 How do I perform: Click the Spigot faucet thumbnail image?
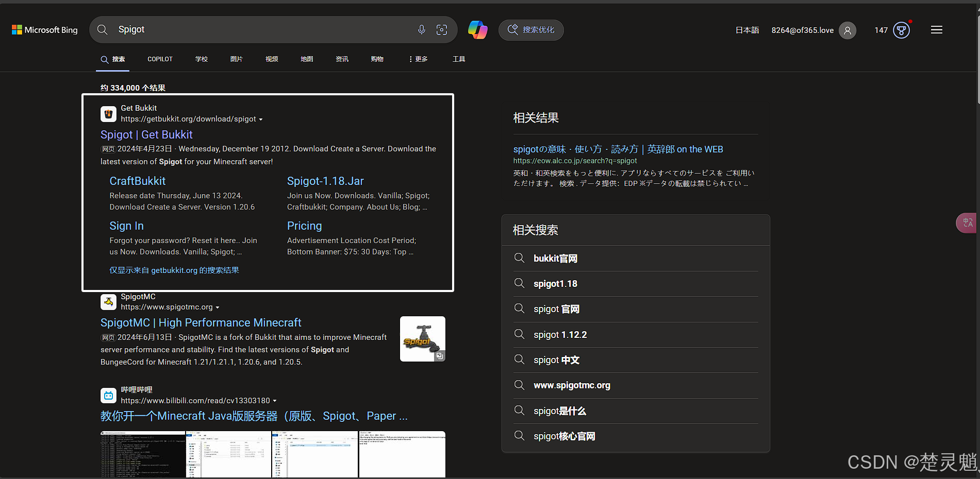pyautogui.click(x=423, y=339)
